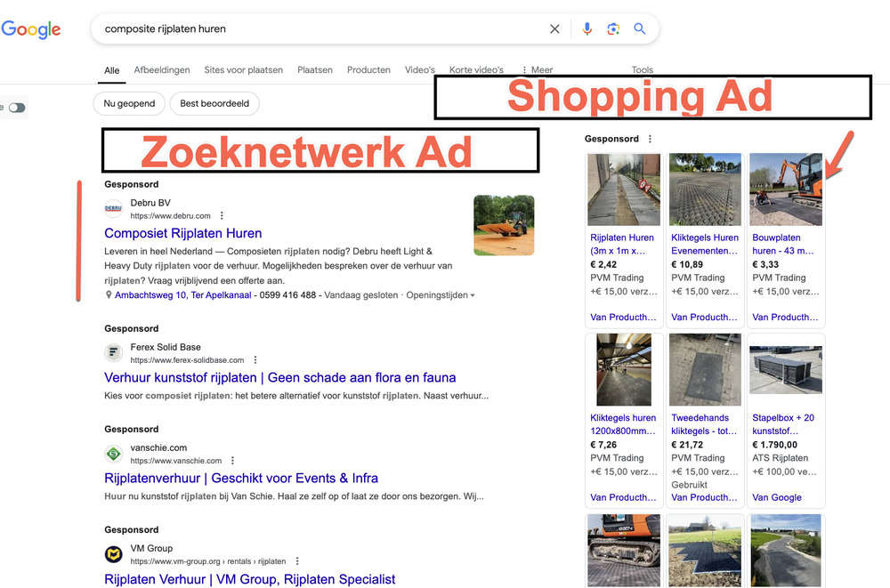890x588 pixels.
Task: Click the https://www.debru.com URL text
Action: (x=170, y=215)
